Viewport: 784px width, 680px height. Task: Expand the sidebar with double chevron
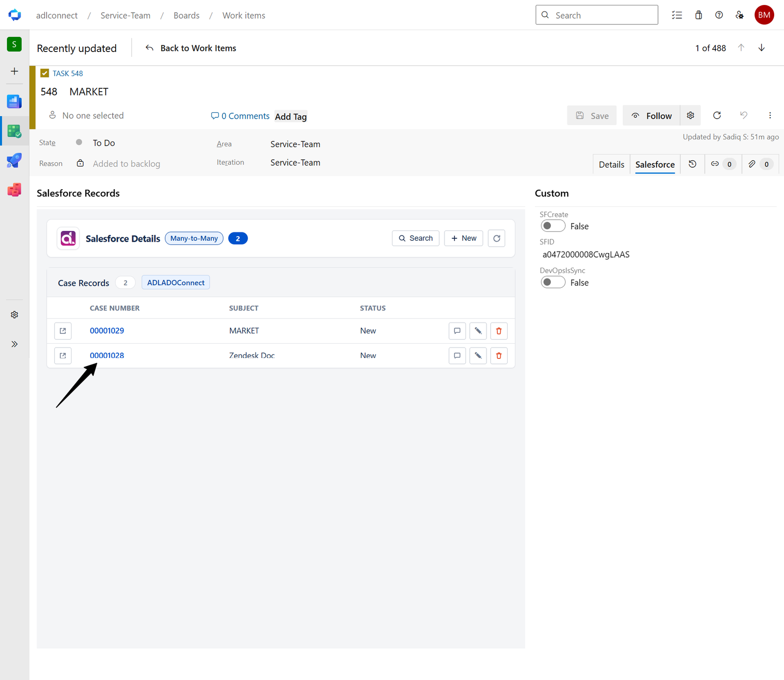tap(14, 344)
